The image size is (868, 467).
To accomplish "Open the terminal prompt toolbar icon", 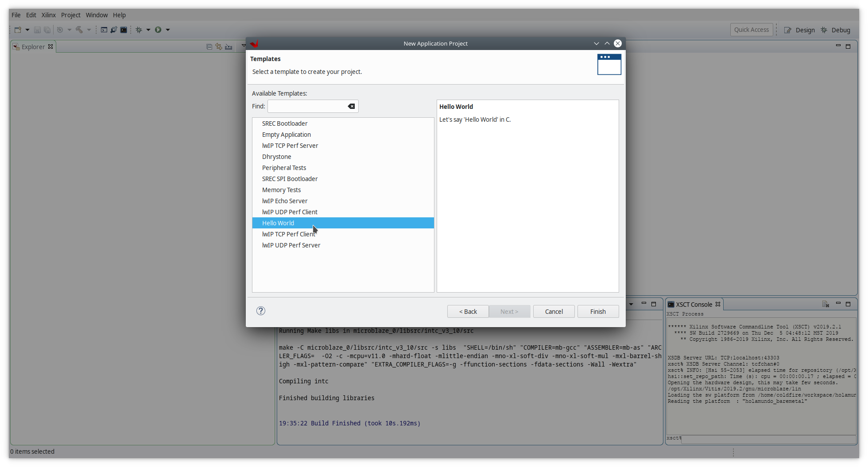I will pos(104,30).
